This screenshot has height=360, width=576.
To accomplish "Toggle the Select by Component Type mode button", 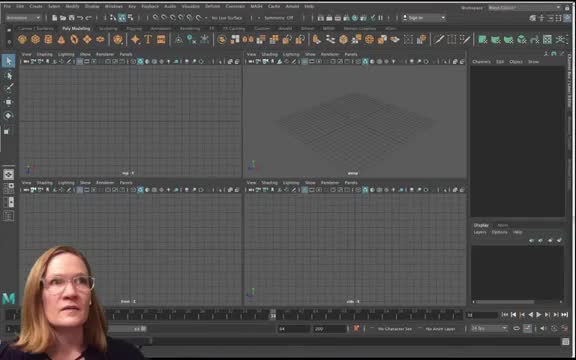I will point(130,18).
